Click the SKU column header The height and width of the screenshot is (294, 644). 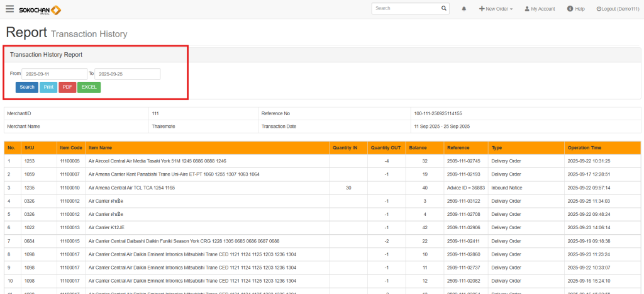(x=30, y=148)
